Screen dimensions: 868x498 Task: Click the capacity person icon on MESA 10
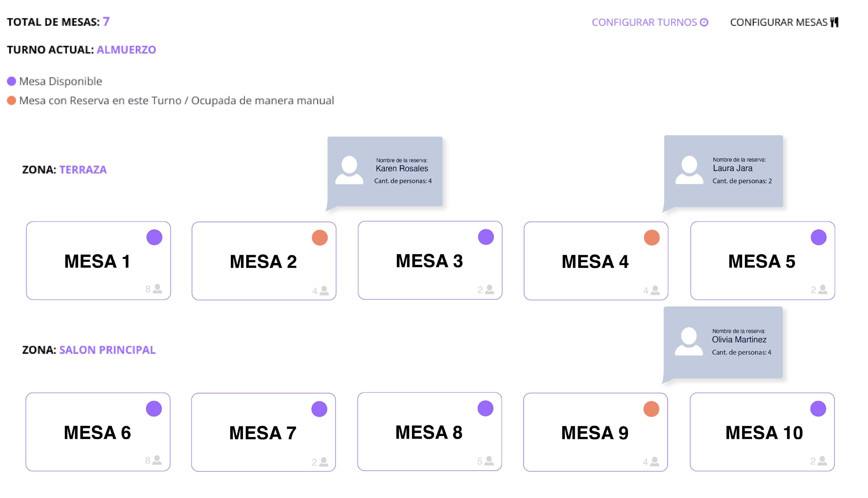[823, 461]
